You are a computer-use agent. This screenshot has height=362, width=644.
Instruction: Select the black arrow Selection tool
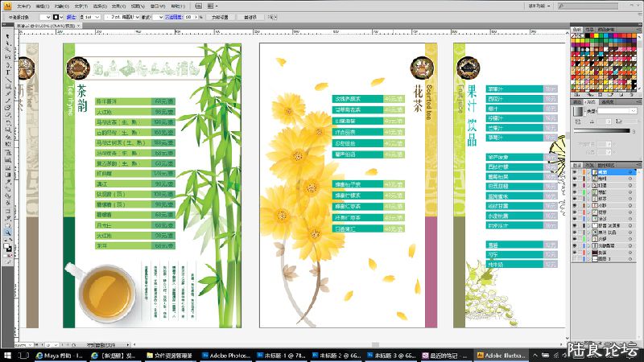pyautogui.click(x=6, y=35)
